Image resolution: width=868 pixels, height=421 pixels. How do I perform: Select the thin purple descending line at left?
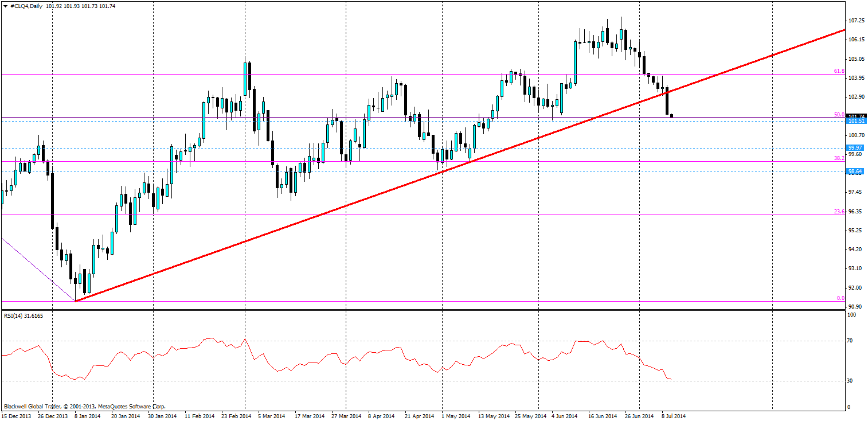click(38, 269)
